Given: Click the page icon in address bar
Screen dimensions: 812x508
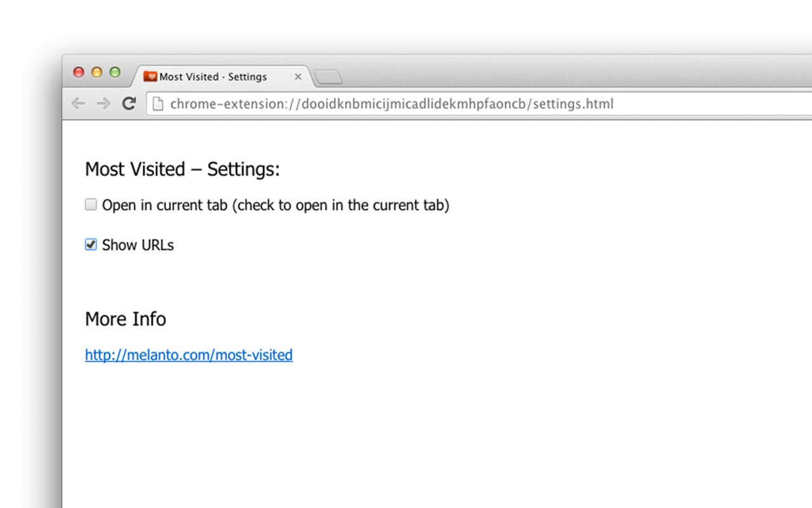Looking at the screenshot, I should pos(158,104).
